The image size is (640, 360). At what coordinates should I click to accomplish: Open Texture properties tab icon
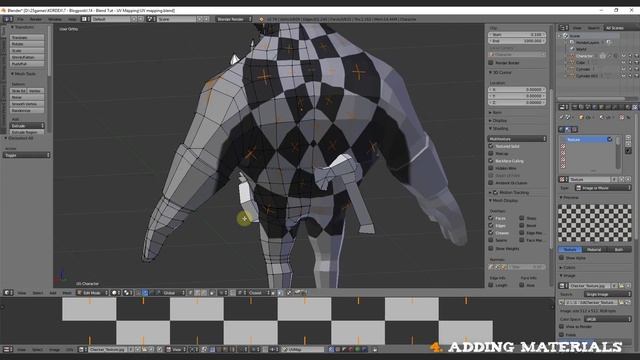(x=635, y=107)
